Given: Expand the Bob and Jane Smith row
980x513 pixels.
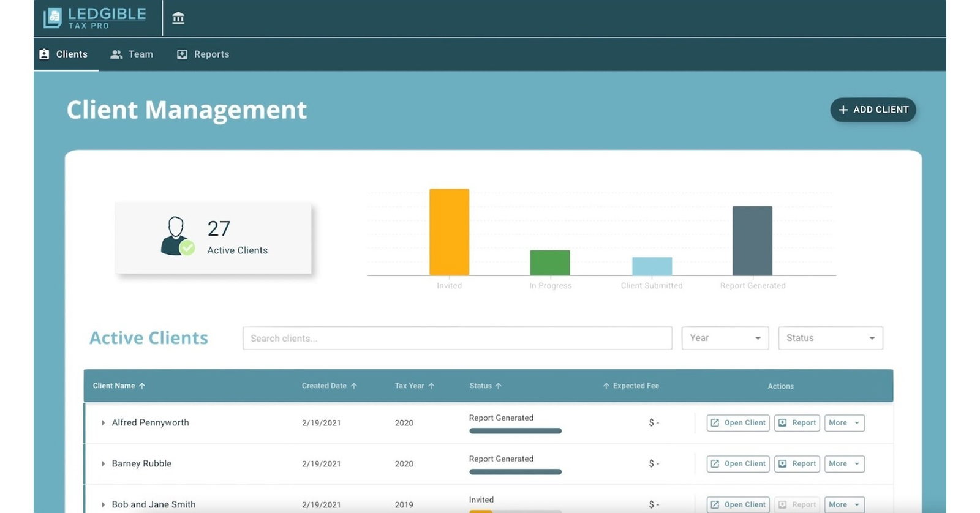Looking at the screenshot, I should [103, 504].
